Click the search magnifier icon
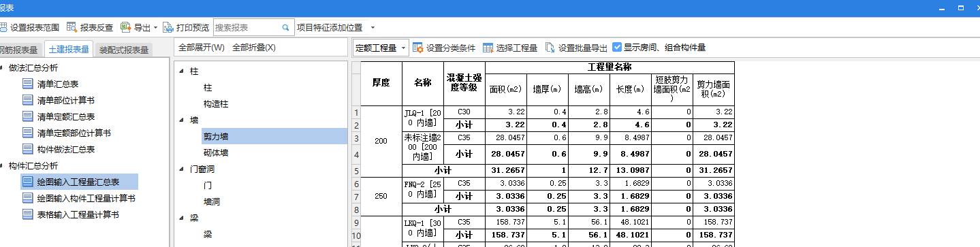 [x=286, y=28]
